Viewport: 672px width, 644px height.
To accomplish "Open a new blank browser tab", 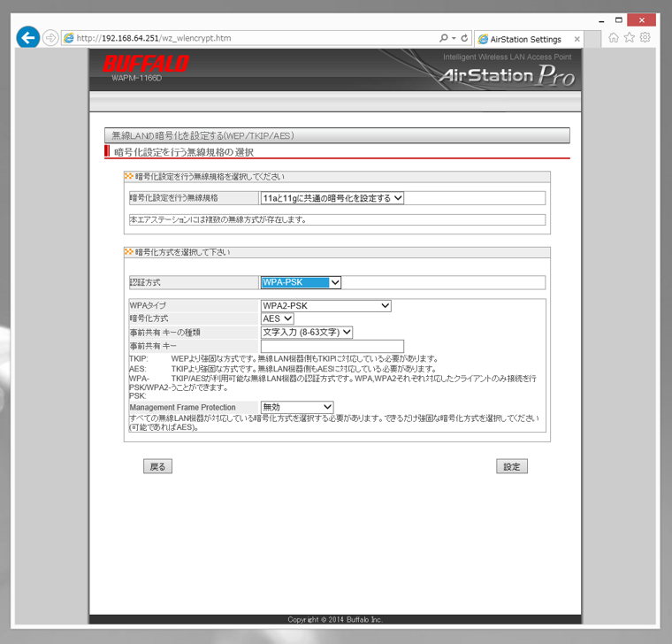I will [592, 39].
